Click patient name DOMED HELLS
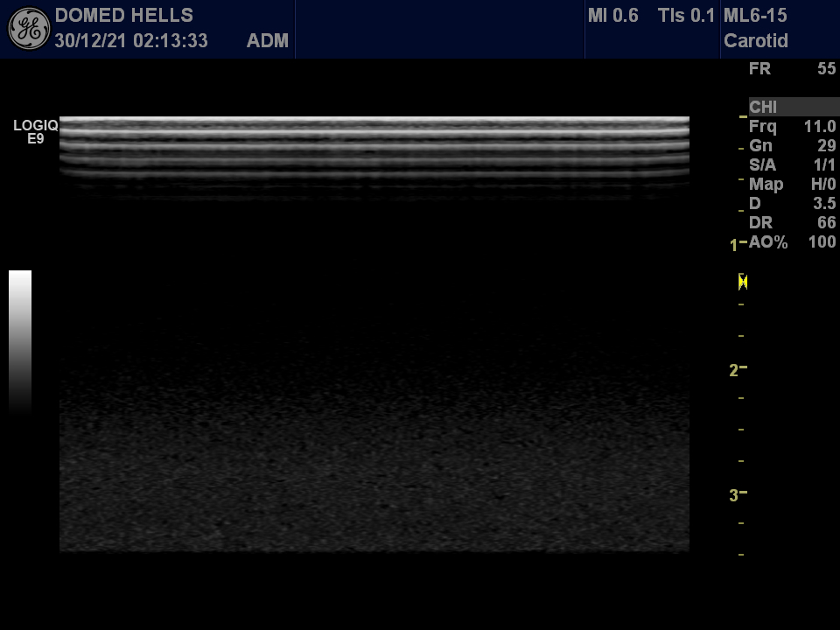The image size is (840, 630). (123, 16)
